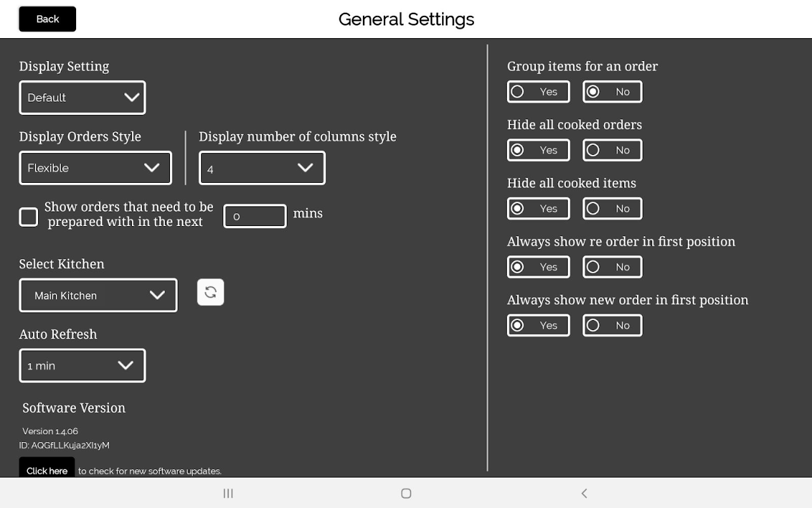
Task: Click here to check for software updates
Action: (x=47, y=469)
